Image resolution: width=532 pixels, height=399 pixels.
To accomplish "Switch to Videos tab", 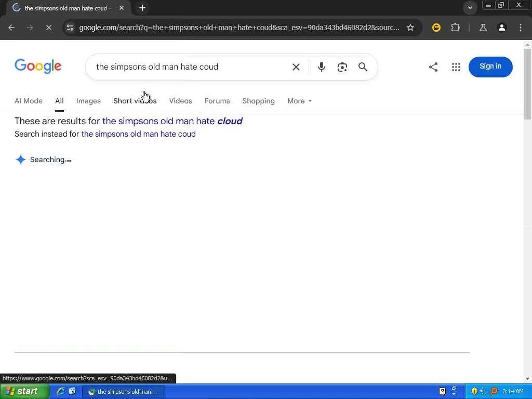I will click(180, 101).
